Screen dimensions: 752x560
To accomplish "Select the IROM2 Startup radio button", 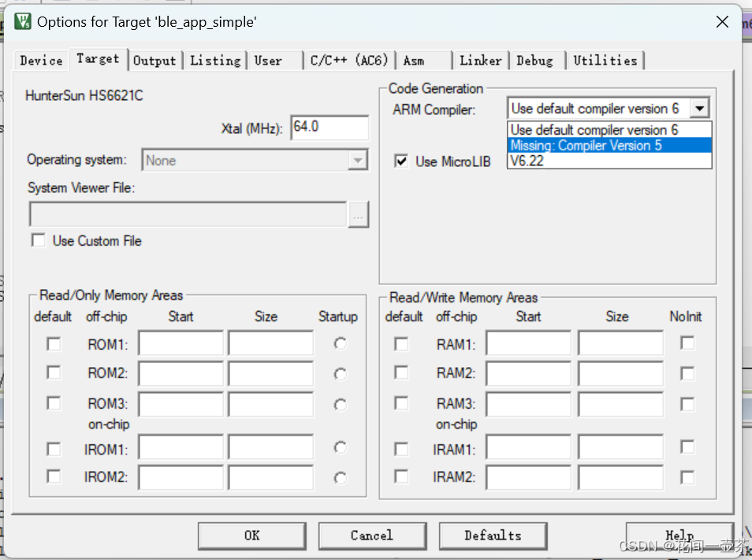I will [x=340, y=478].
